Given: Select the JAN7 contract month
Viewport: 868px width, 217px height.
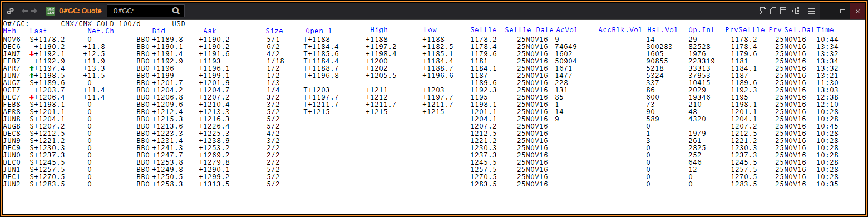Looking at the screenshot, I should (x=12, y=54).
